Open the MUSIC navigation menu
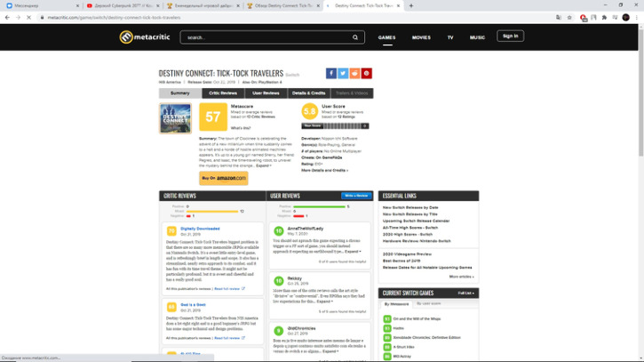644x362 pixels. [x=477, y=37]
